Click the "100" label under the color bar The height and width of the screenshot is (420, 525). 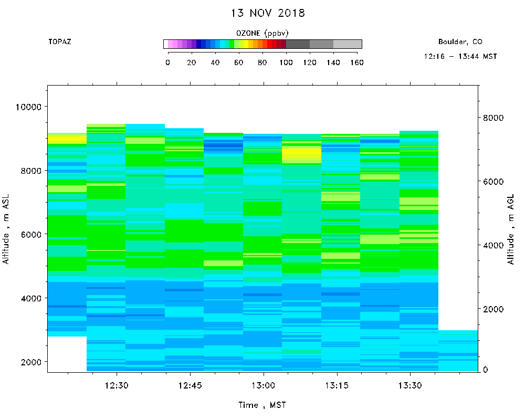point(286,62)
